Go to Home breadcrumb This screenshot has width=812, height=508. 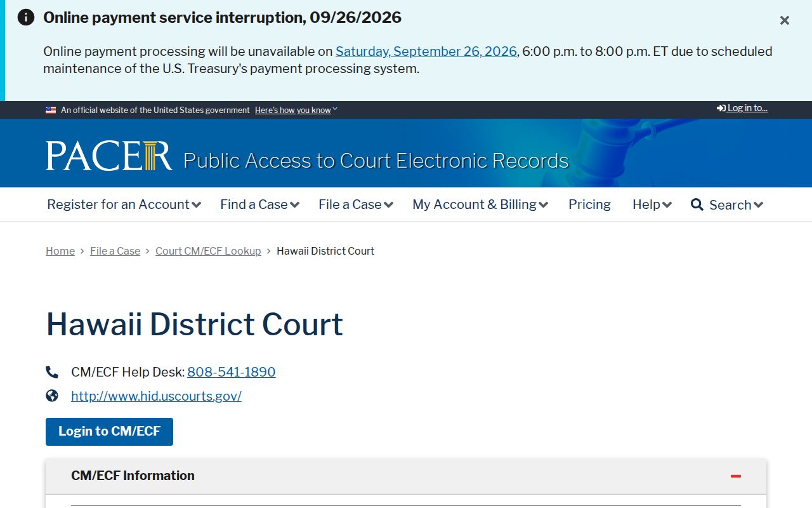(60, 251)
